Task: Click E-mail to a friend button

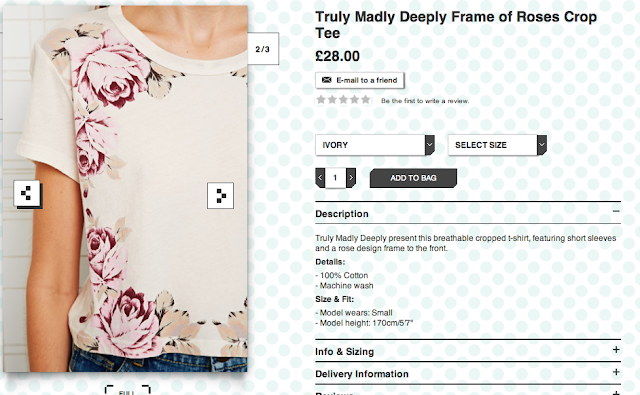Action: pos(360,80)
